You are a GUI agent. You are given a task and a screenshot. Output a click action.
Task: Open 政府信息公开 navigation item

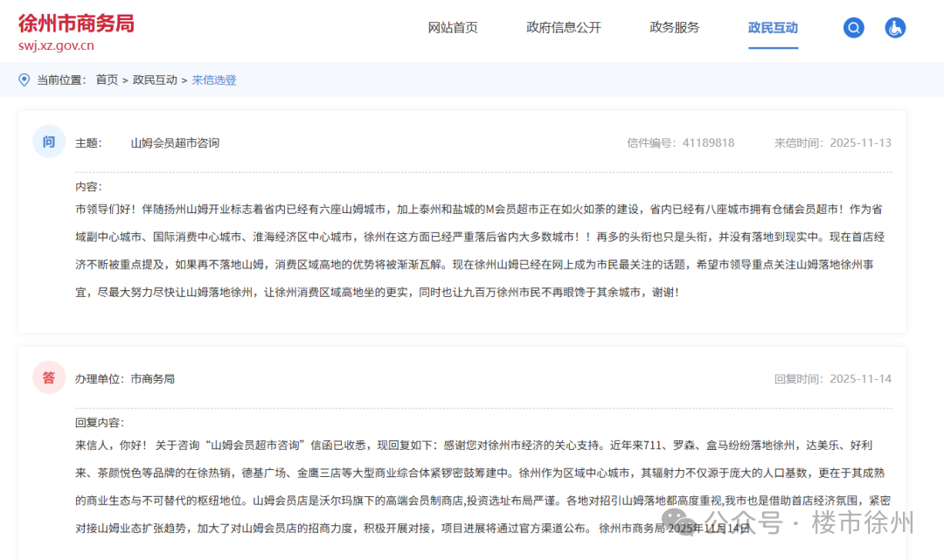564,28
